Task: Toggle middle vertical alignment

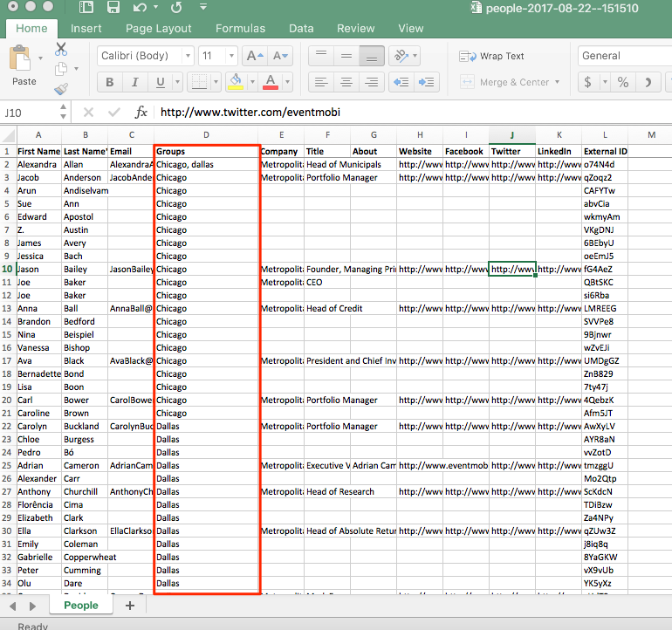Action: 346,56
